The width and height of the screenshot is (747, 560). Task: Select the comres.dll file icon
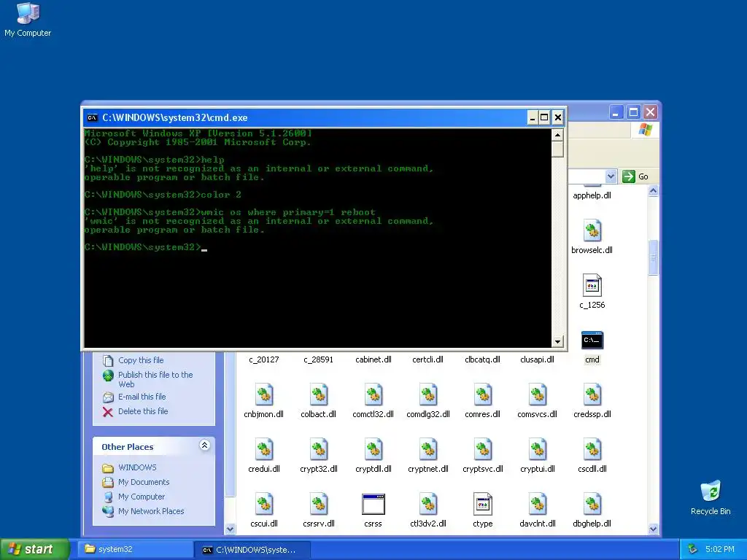point(483,395)
